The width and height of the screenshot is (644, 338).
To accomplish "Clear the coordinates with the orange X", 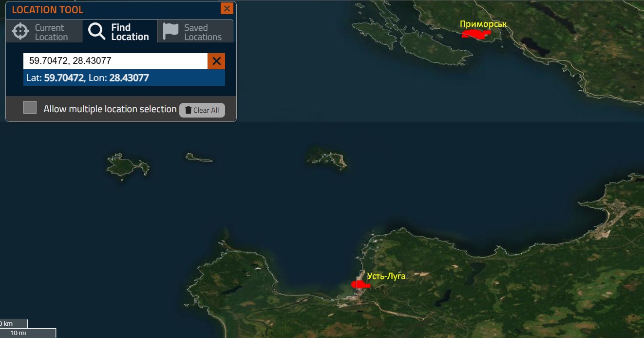I will pos(217,61).
